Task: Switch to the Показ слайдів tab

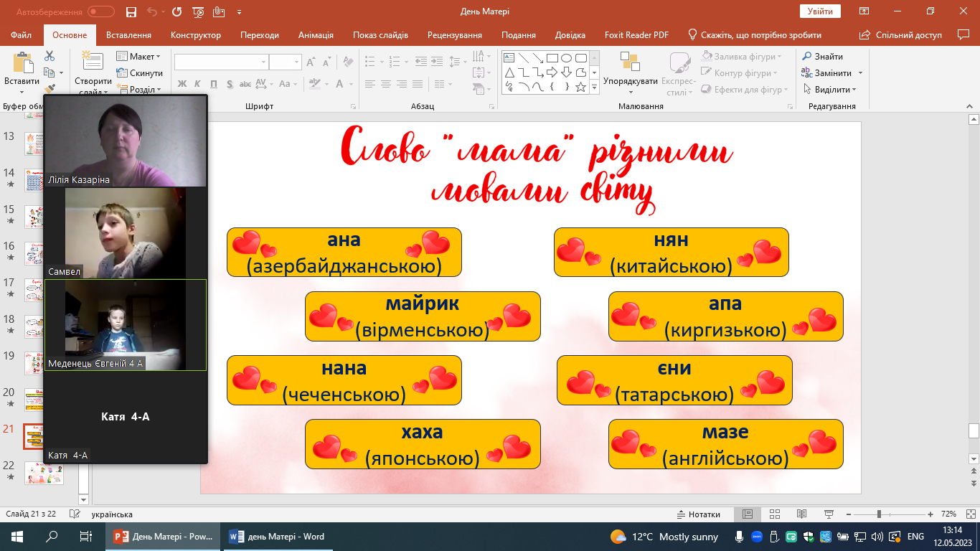Action: (x=380, y=34)
